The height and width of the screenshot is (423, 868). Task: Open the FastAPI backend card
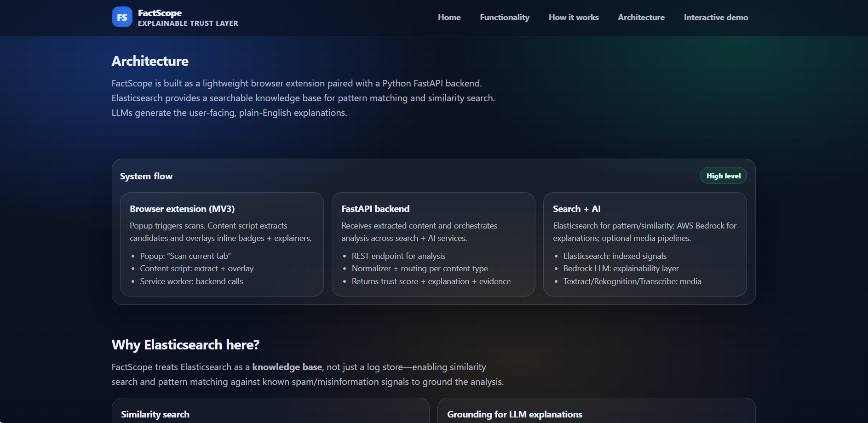coord(433,244)
